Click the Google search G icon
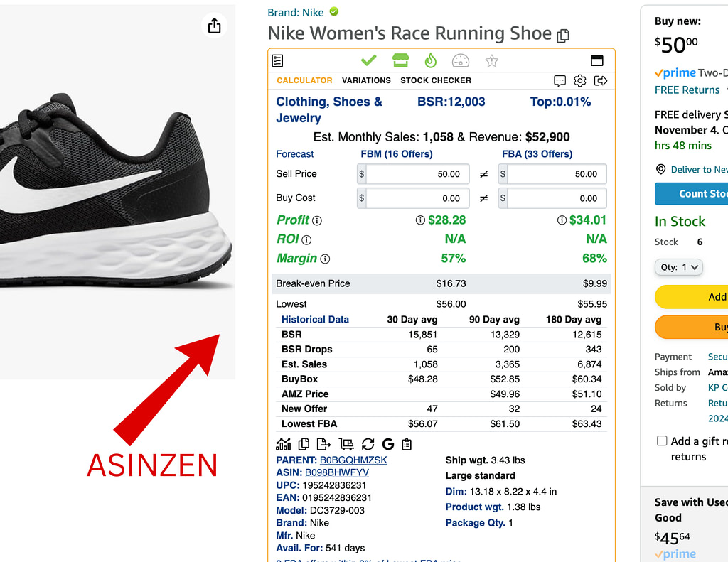This screenshot has width=728, height=562. click(x=387, y=444)
